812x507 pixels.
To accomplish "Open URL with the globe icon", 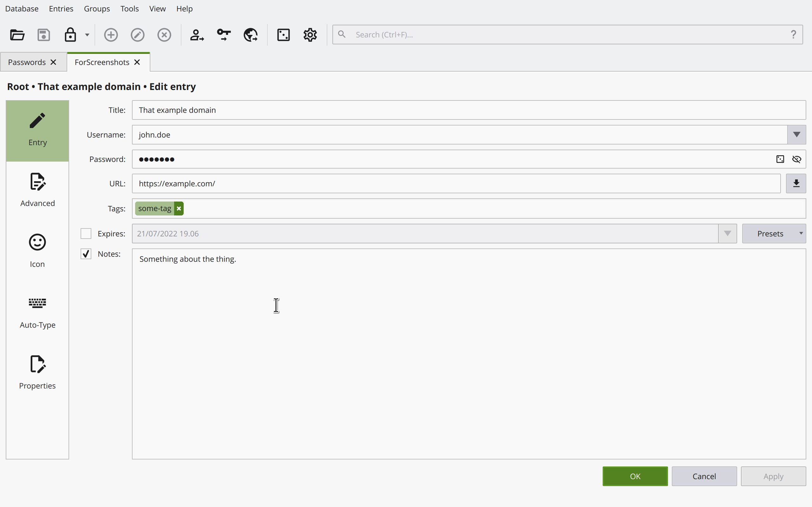I will (250, 35).
